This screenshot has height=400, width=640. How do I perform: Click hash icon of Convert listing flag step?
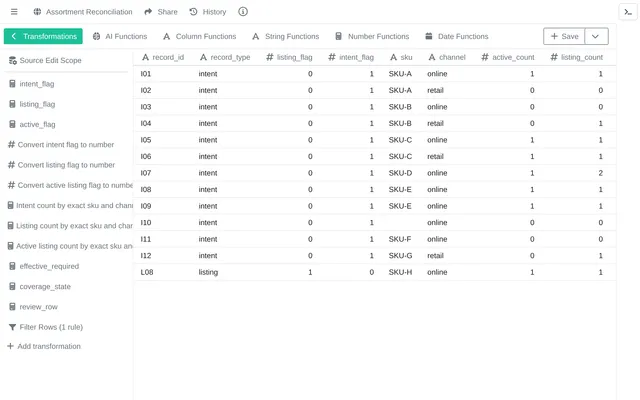tap(11, 165)
